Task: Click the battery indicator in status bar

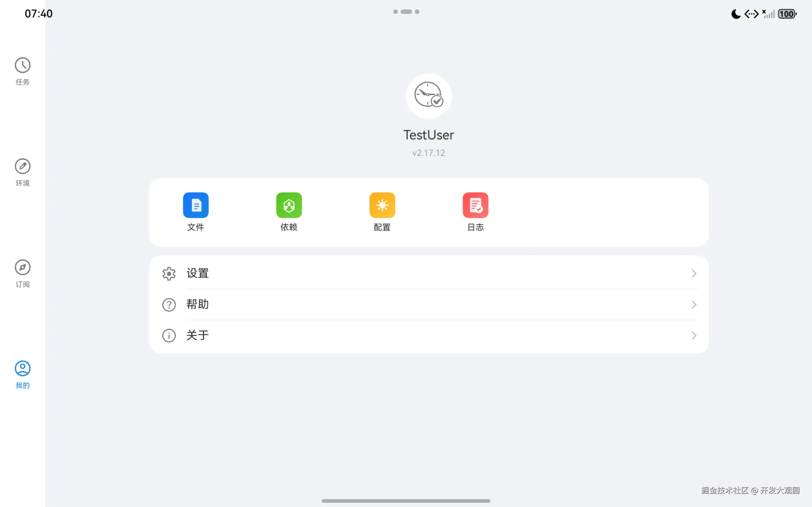Action: tap(787, 14)
